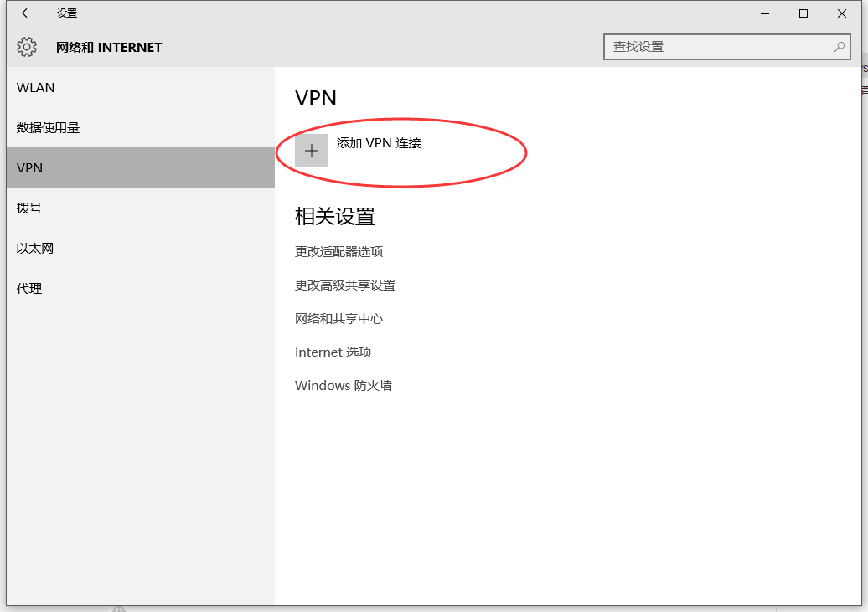Click the settings gear icon
This screenshot has height=612, width=868.
click(x=27, y=47)
